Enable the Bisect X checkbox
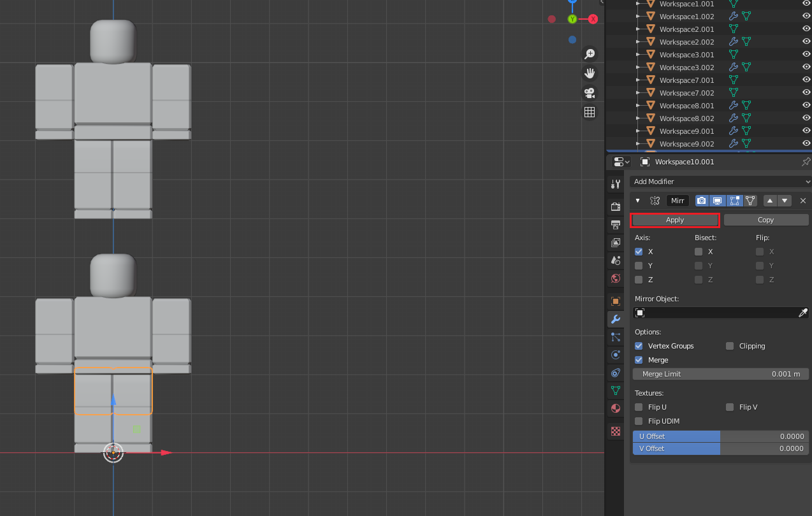Viewport: 812px width, 516px height. 699,252
